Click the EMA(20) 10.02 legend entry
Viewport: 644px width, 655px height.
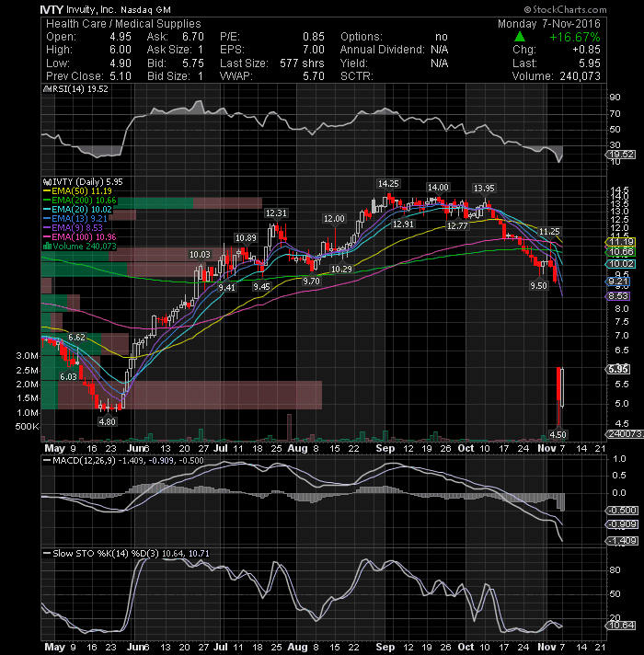[77, 210]
